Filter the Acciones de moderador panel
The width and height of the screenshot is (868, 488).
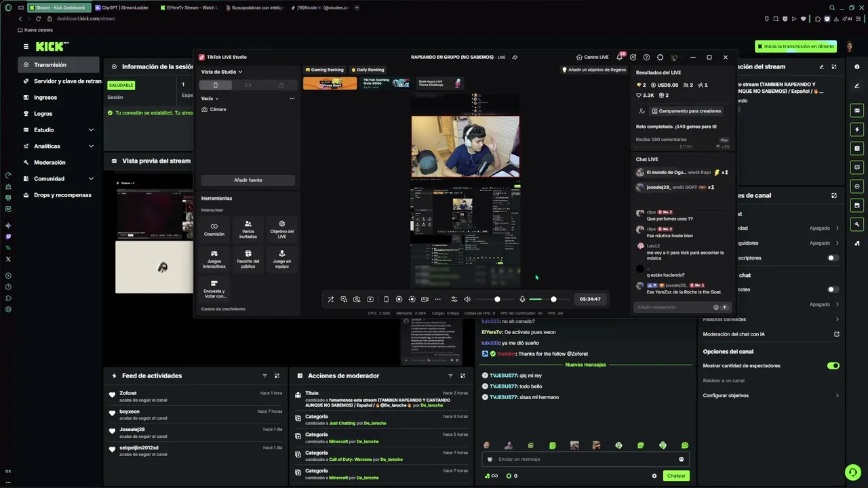point(450,375)
